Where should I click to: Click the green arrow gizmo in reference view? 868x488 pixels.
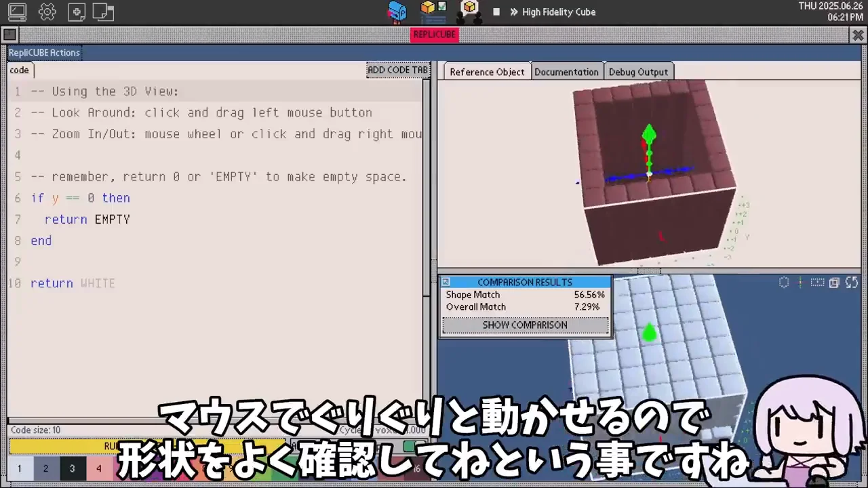click(649, 134)
